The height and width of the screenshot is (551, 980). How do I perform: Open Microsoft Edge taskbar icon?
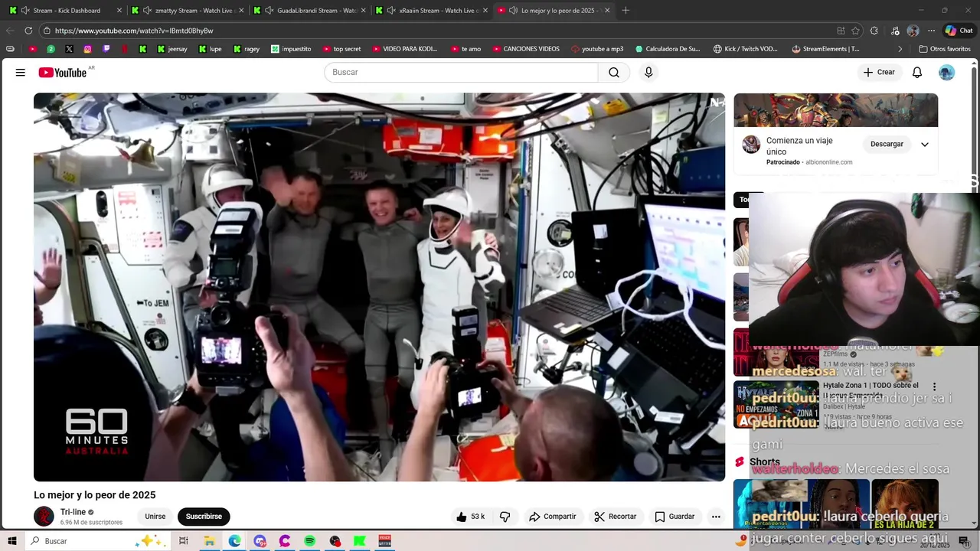(234, 541)
